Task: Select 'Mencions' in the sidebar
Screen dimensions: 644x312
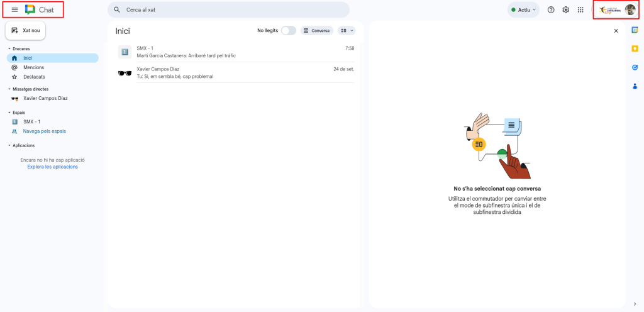Action: (33, 67)
